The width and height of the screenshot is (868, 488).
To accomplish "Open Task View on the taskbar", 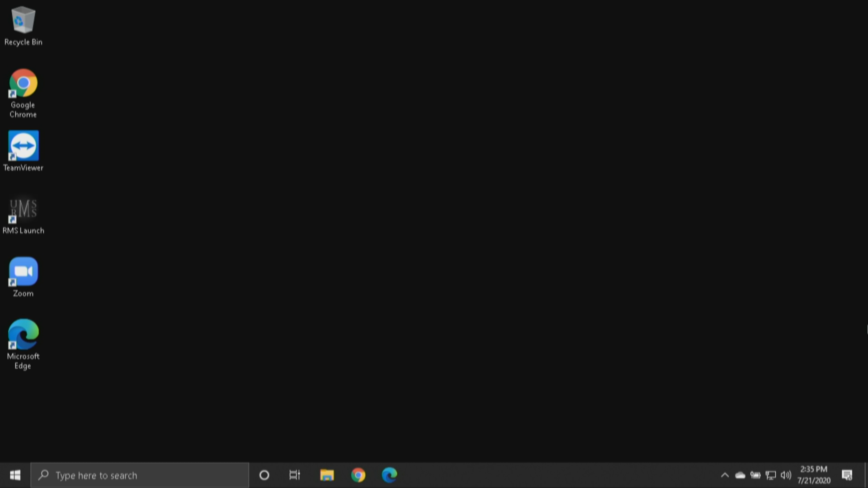I will click(x=295, y=475).
